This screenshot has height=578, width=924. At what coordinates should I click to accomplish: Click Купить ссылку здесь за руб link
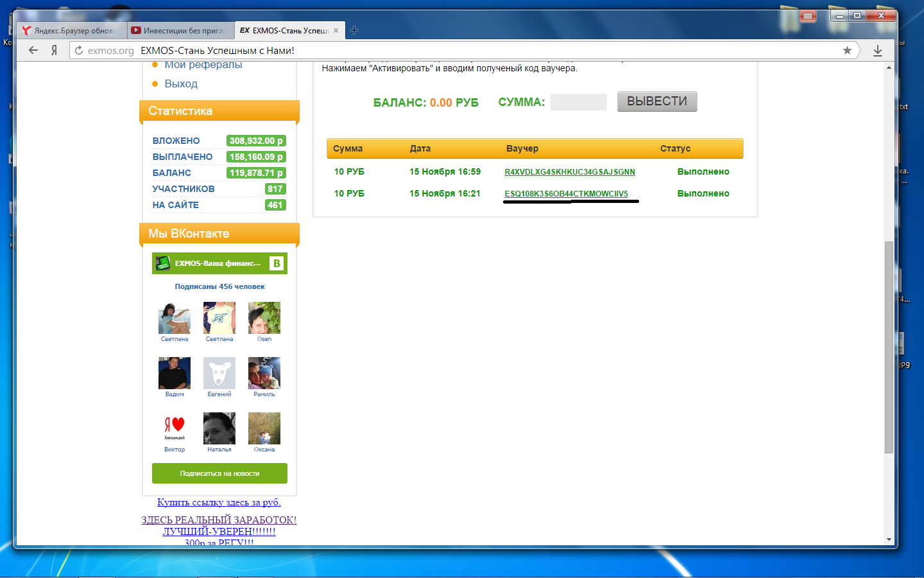[x=219, y=502]
